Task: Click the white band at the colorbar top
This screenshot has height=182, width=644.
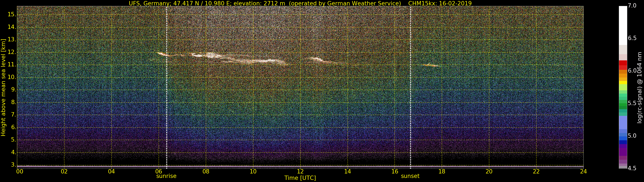Action: 623,25
